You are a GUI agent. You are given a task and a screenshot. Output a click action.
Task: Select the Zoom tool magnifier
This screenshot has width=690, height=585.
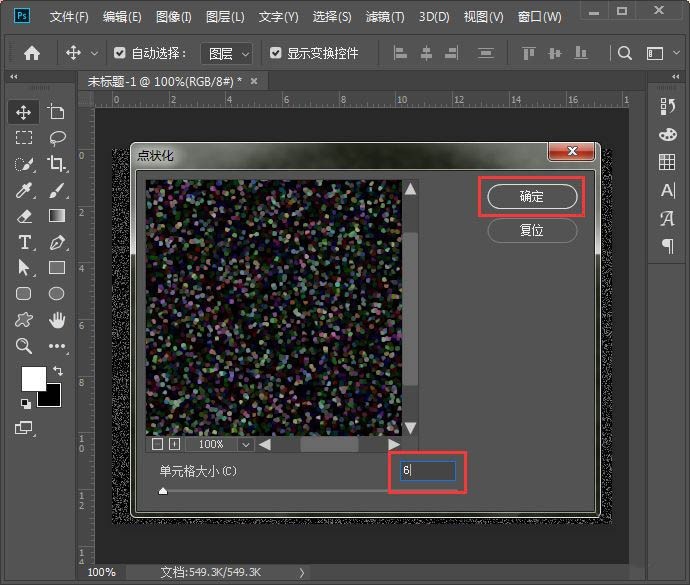pyautogui.click(x=24, y=346)
